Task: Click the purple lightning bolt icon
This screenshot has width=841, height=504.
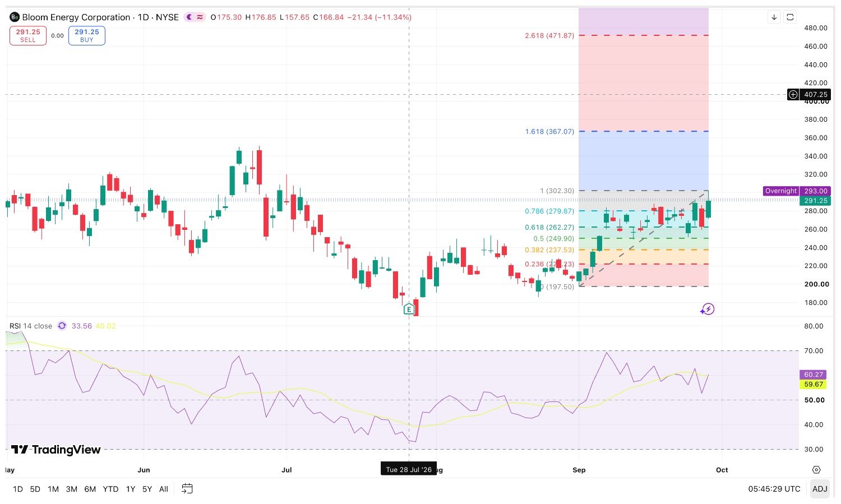Action: (x=708, y=309)
